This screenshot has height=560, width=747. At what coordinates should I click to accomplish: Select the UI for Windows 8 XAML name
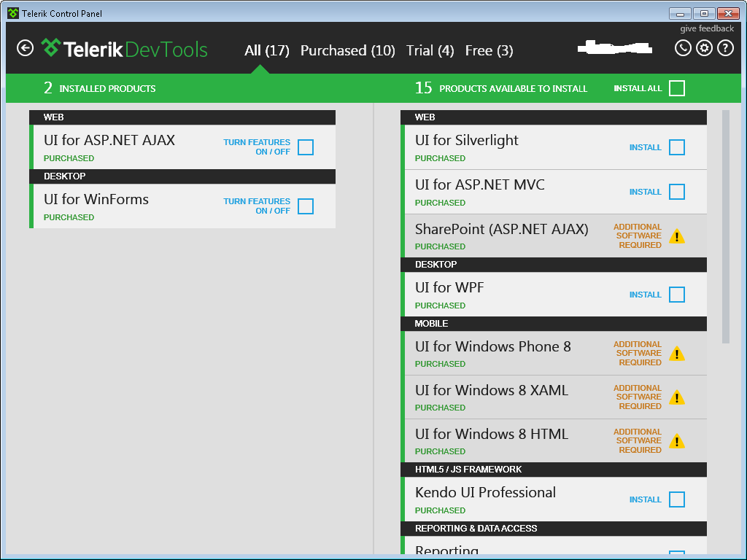[492, 391]
